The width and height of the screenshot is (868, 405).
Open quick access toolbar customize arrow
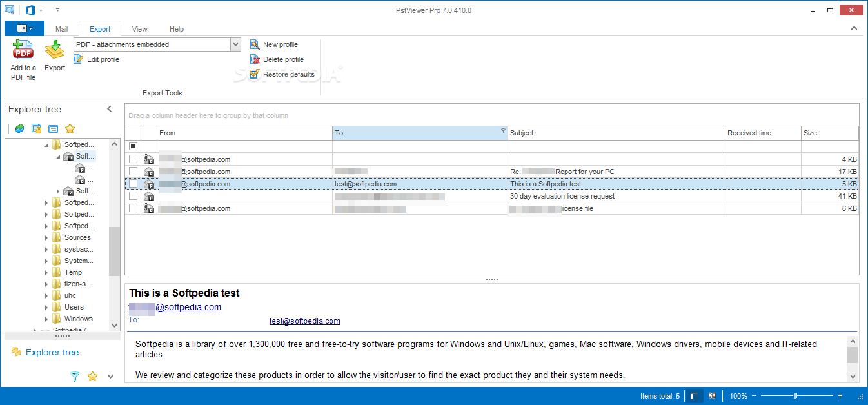coord(57,10)
